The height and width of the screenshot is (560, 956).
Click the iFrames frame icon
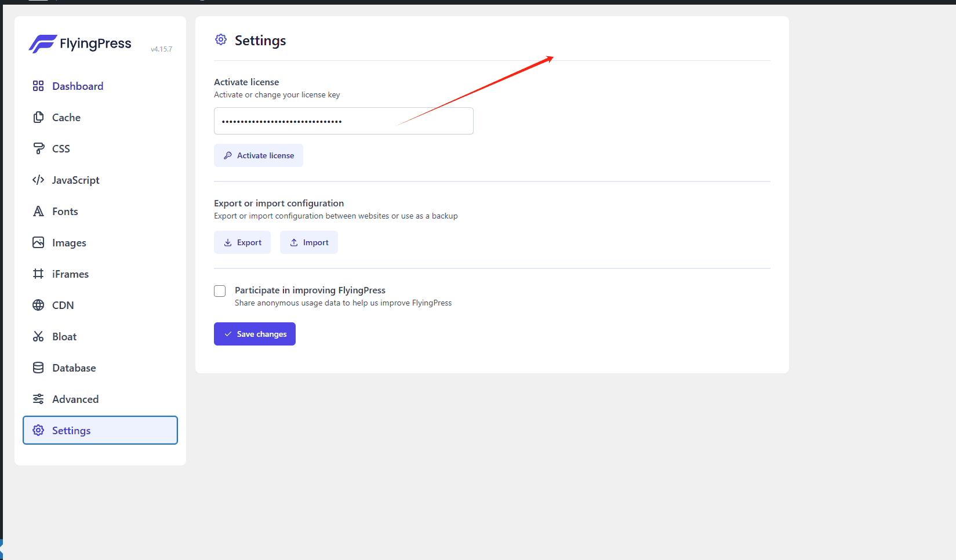[x=38, y=274]
